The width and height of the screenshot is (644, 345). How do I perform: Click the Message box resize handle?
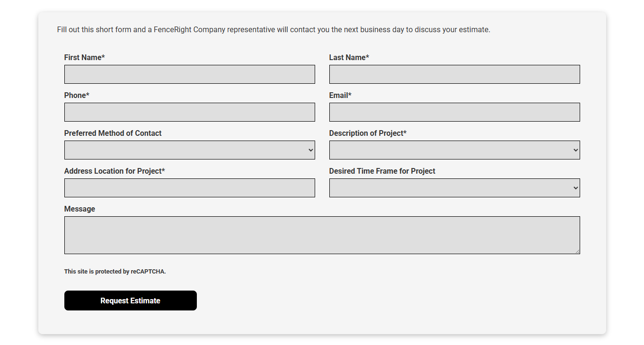point(577,251)
